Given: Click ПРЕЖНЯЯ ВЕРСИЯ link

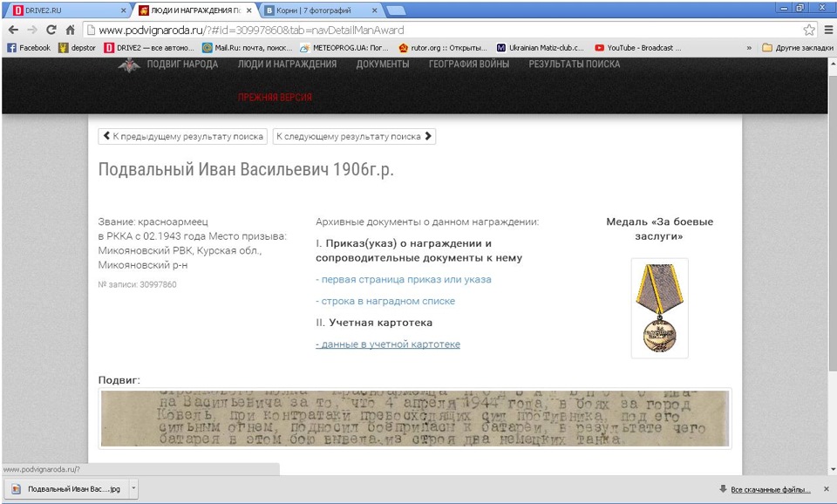Looking at the screenshot, I should [275, 97].
